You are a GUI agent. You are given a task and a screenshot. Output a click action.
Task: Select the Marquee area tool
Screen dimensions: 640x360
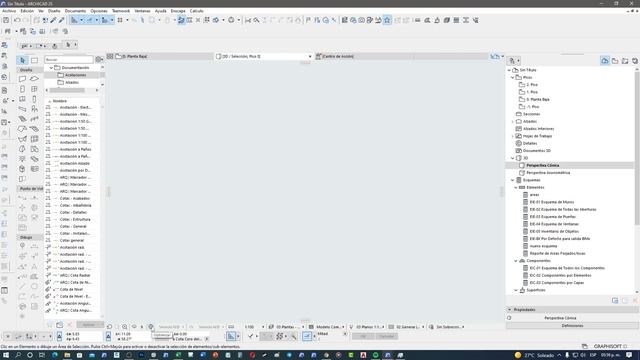(34, 60)
